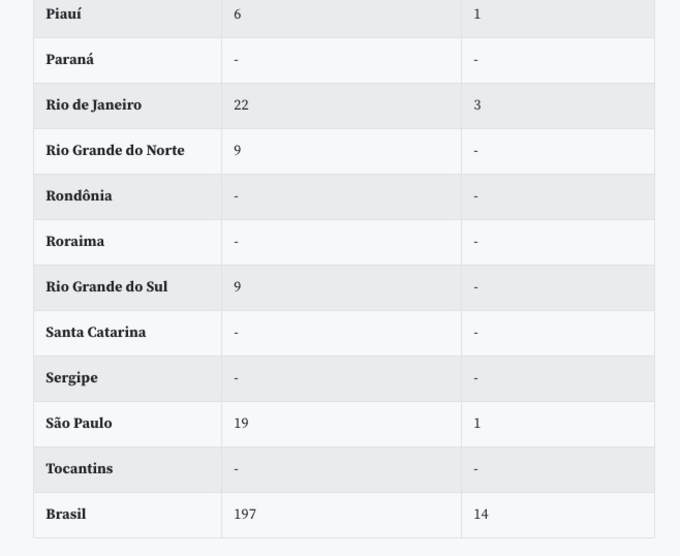Select value 22 in Rio de Janeiro row
680x556 pixels.
[x=241, y=105]
